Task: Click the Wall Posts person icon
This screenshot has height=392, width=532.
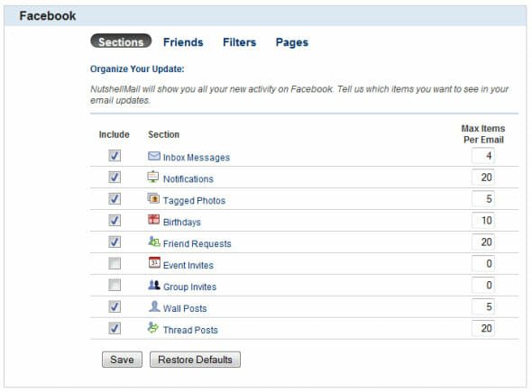Action: 154,306
